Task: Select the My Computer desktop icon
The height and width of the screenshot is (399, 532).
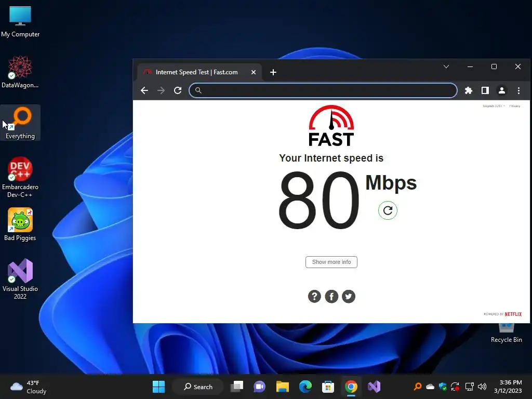Action: 20,21
